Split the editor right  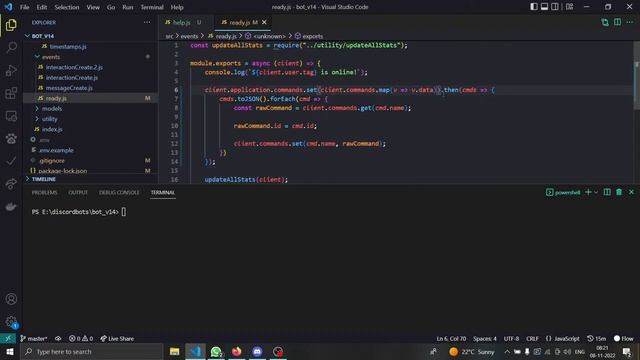tap(617, 22)
